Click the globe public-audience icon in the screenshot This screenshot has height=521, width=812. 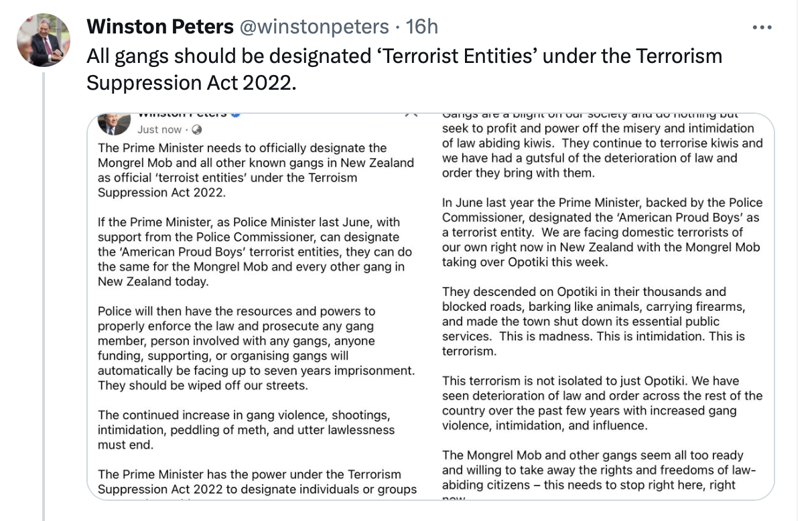[x=196, y=130]
